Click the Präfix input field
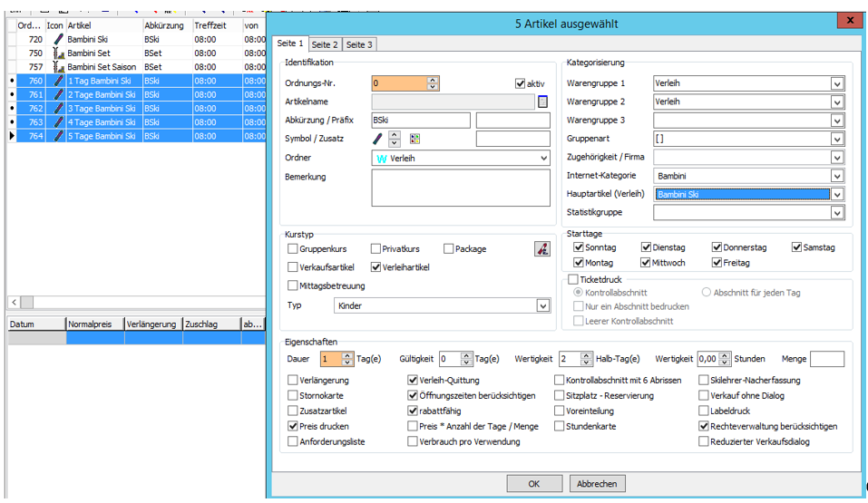 [x=513, y=120]
